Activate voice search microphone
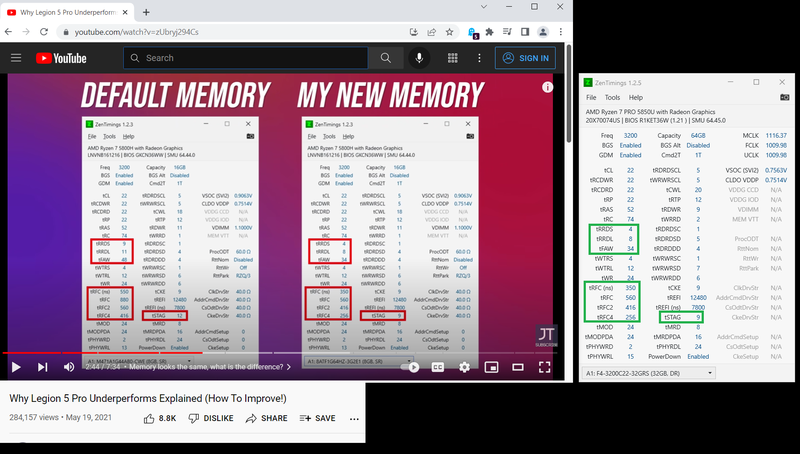This screenshot has height=454, width=800. coord(419,58)
